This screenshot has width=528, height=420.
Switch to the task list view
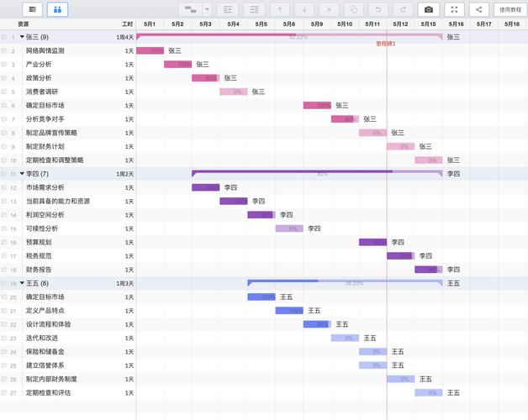32,9
